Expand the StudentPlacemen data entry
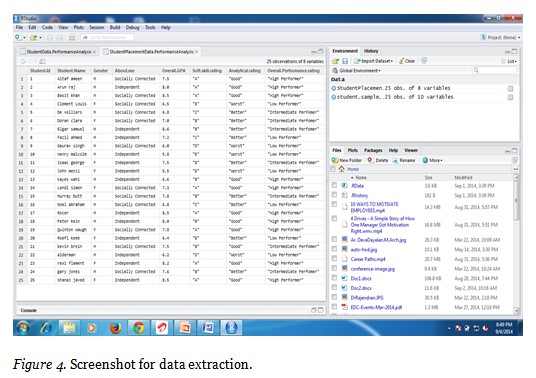 (x=334, y=88)
